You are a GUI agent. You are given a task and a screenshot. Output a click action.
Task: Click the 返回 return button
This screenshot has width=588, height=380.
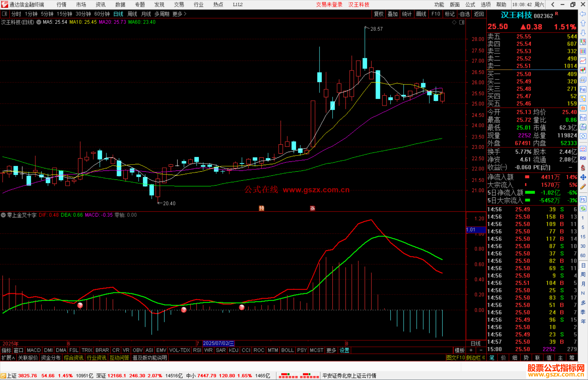pyautogui.click(x=479, y=14)
